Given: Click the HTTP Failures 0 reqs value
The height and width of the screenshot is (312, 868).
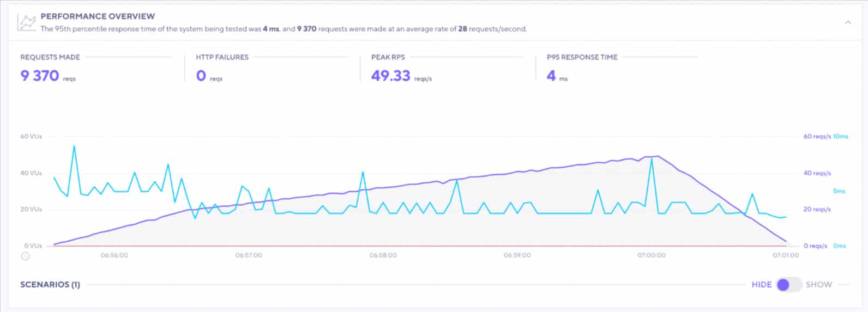Looking at the screenshot, I should point(201,76).
